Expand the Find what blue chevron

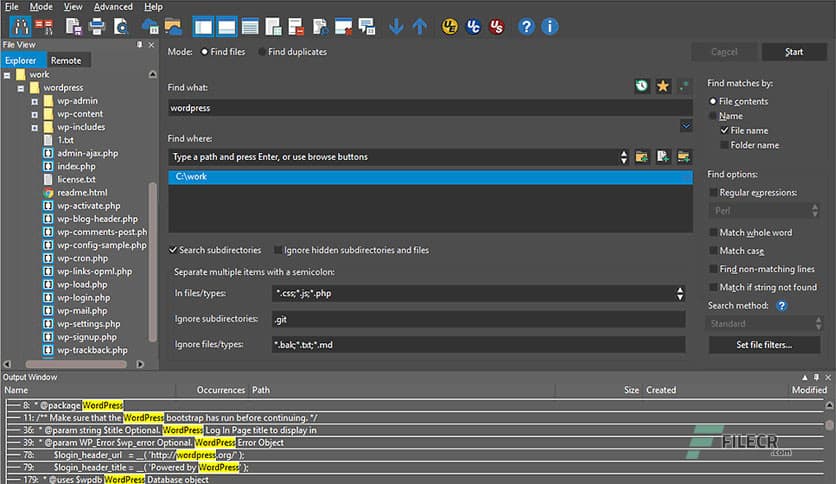pyautogui.click(x=685, y=126)
